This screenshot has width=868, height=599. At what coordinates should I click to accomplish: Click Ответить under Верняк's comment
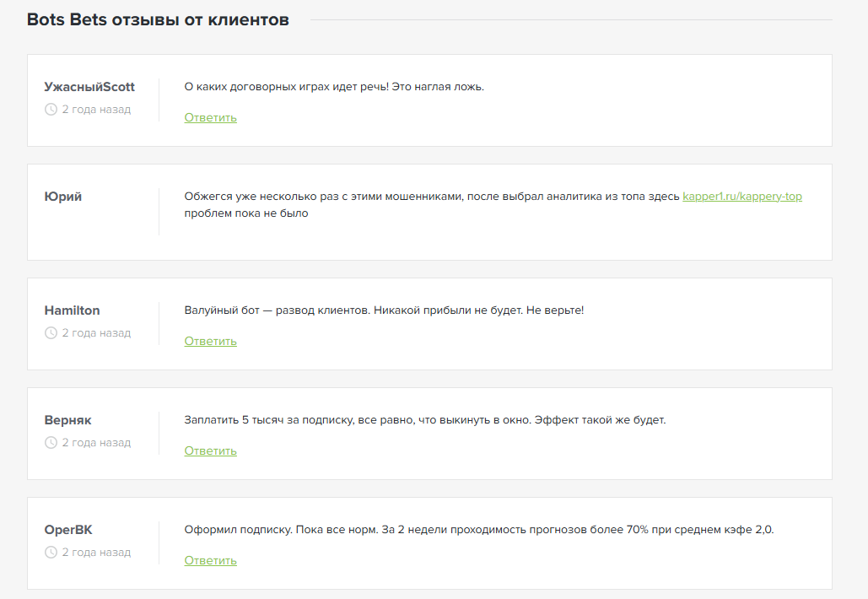(210, 451)
